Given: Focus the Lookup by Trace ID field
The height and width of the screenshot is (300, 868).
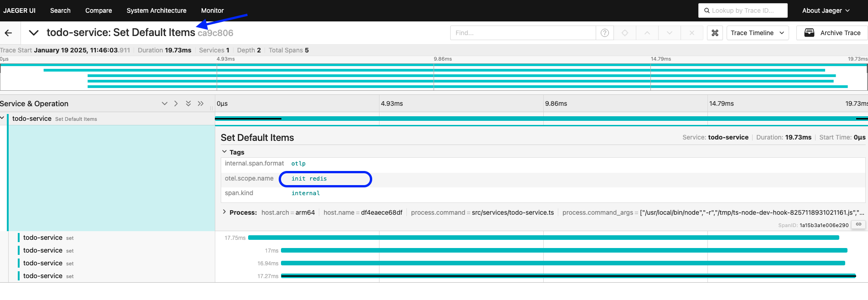Looking at the screenshot, I should (x=743, y=10).
